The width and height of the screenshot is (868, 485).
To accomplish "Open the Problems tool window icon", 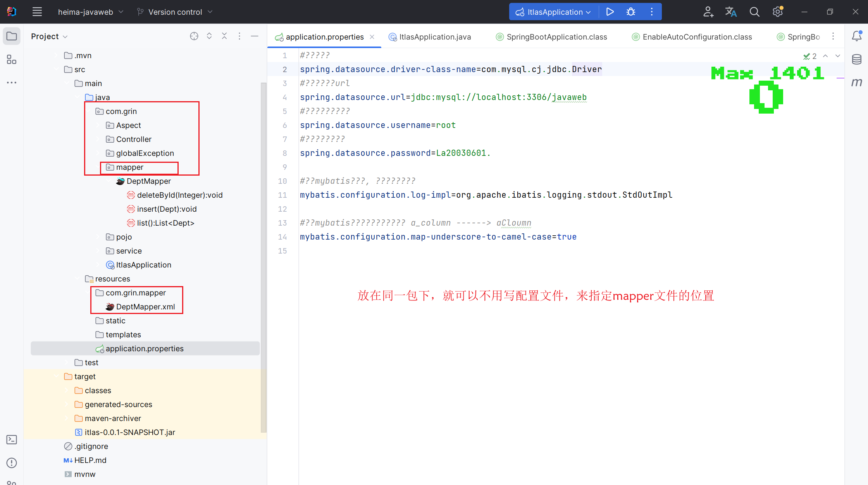I will [x=12, y=463].
